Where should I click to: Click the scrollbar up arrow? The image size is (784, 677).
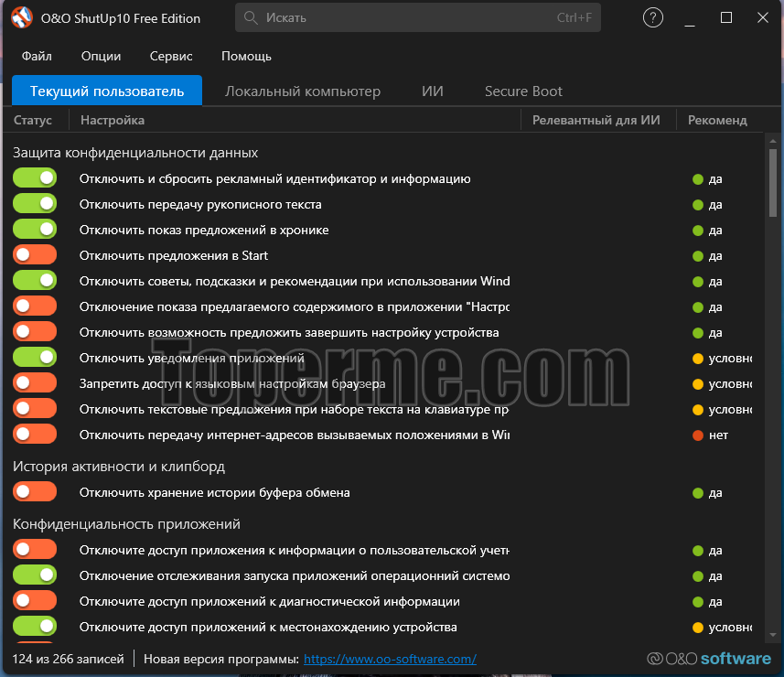773,142
